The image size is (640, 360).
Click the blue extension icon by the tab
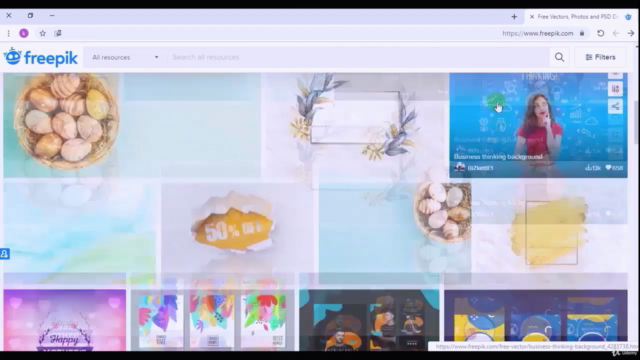tap(629, 17)
